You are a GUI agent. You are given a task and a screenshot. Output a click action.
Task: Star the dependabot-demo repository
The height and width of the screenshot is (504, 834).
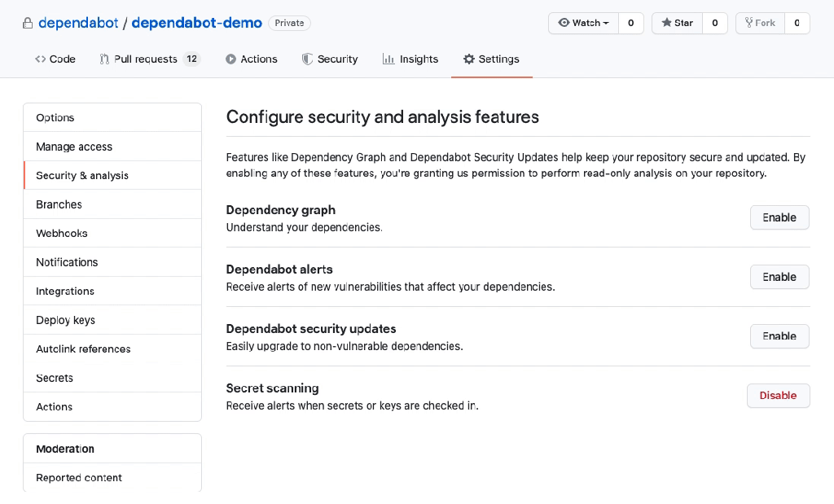pyautogui.click(x=677, y=23)
